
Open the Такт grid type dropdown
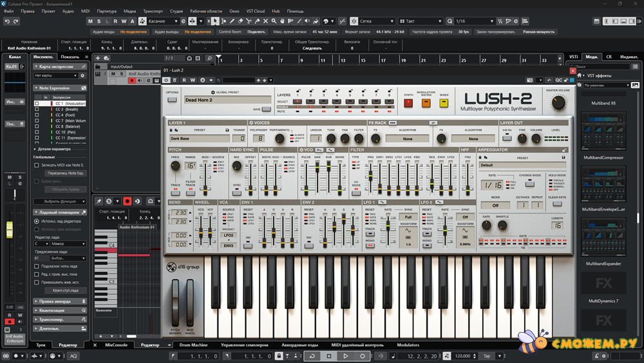[421, 21]
